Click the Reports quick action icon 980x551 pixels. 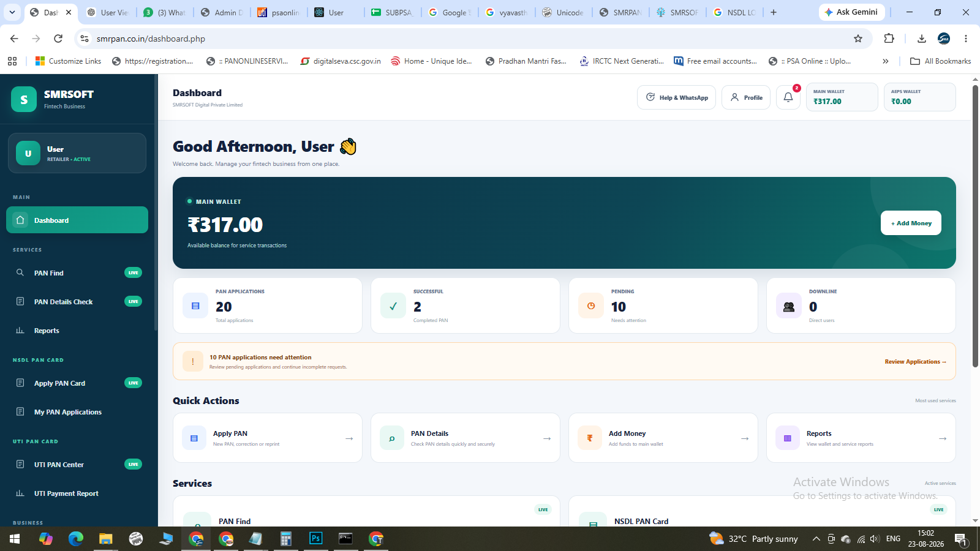(x=788, y=438)
